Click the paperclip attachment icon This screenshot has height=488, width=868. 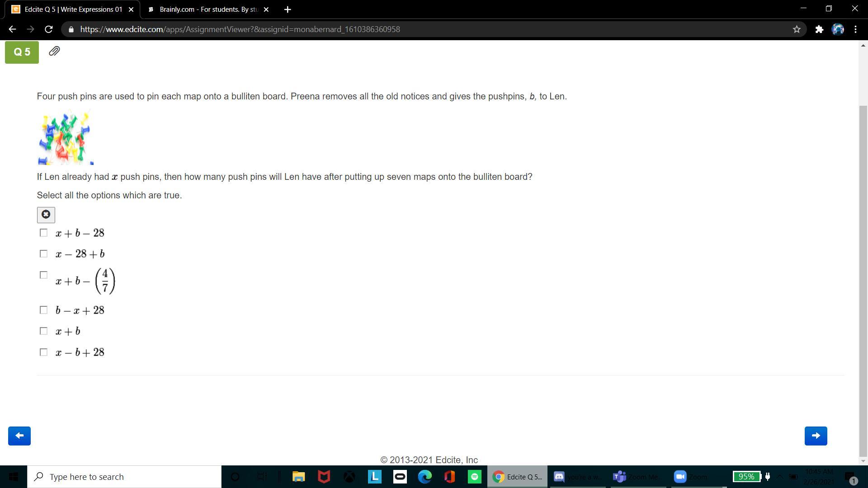[54, 51]
